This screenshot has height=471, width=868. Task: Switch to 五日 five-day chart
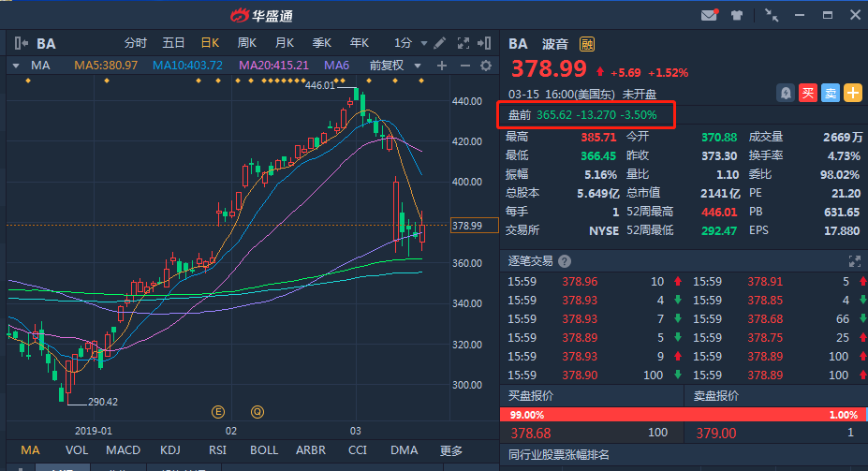pos(173,43)
